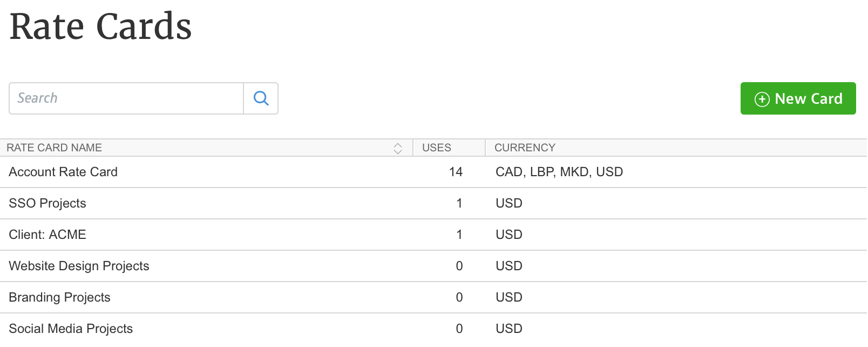Click the Rate Cards page heading
Screen dimensions: 868x347
[x=101, y=26]
